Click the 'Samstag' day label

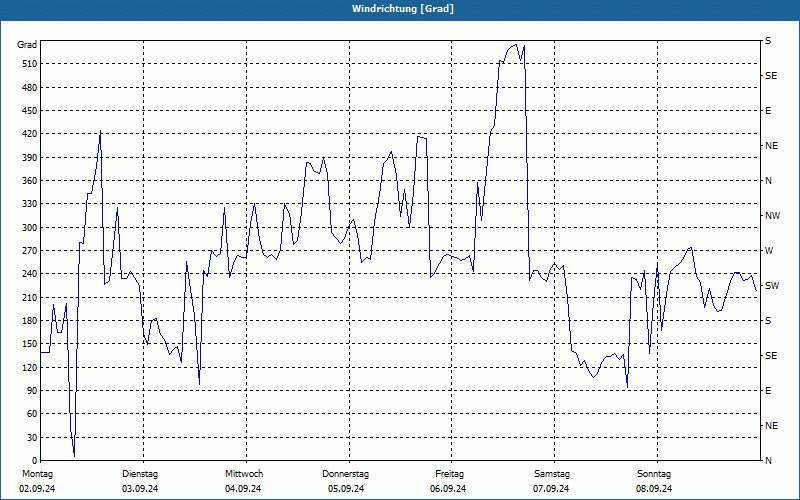tap(552, 474)
